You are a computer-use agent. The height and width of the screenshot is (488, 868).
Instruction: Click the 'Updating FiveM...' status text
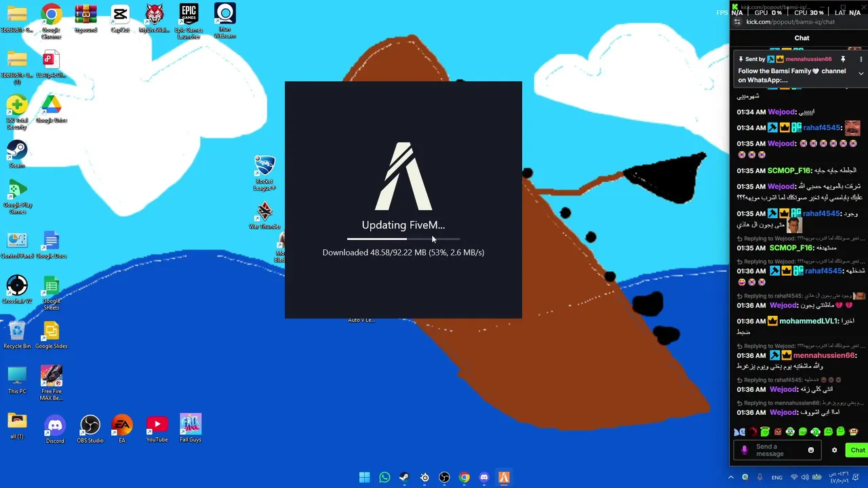click(x=403, y=225)
